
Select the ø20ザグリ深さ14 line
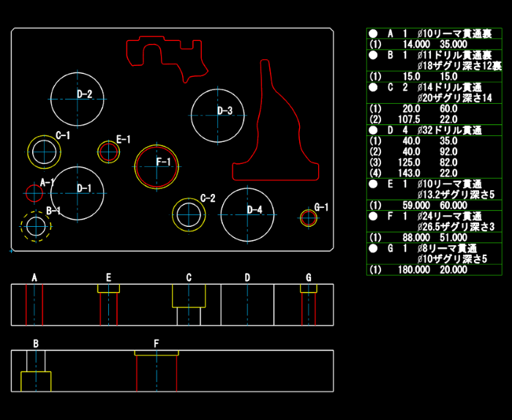pos(454,98)
